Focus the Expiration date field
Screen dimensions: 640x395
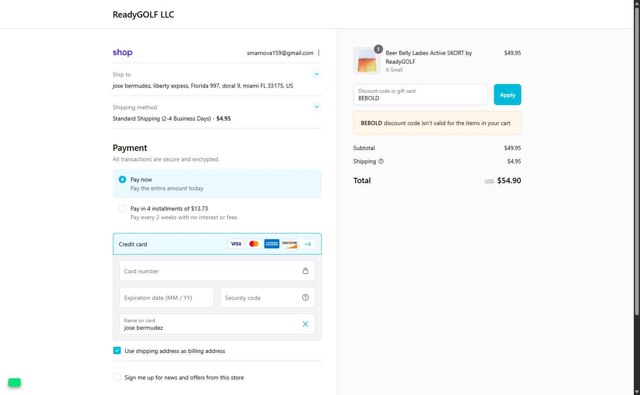coord(167,298)
